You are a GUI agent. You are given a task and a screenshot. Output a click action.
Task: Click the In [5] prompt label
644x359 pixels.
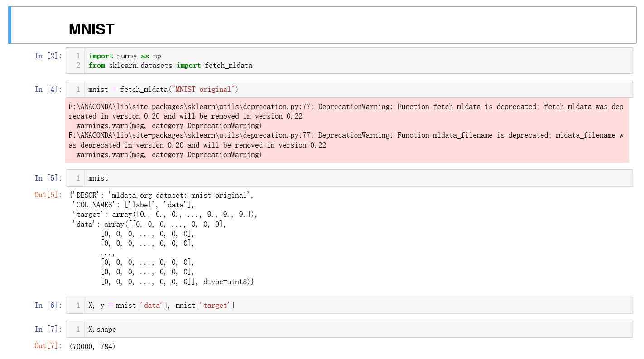48,178
